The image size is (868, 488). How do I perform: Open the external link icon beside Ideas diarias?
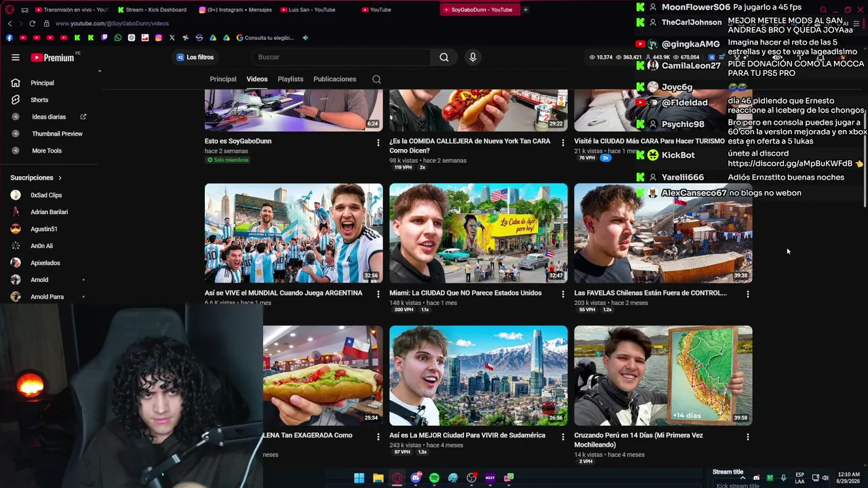83,117
